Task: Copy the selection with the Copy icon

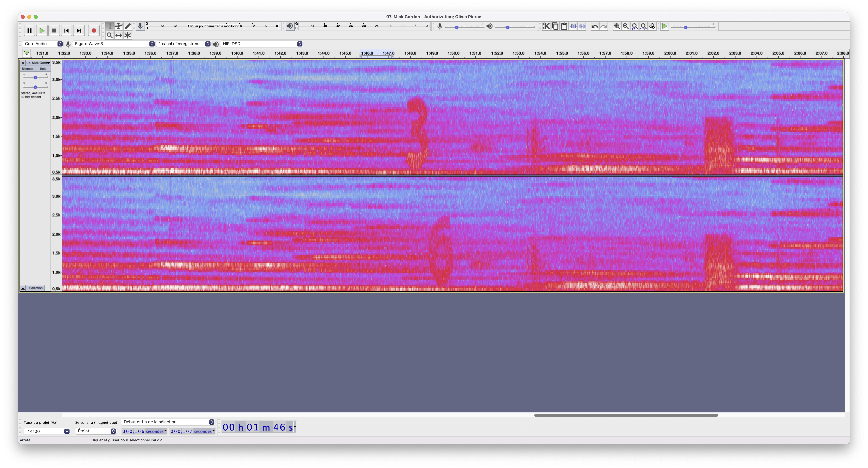Action: tap(555, 26)
